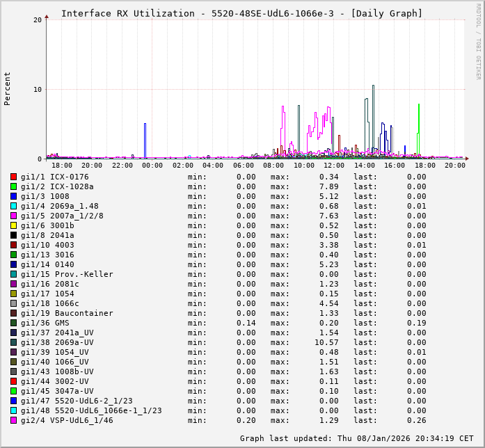Click the 00:00 time axis label
This screenshot has height=448, width=485.
pyautogui.click(x=152, y=166)
